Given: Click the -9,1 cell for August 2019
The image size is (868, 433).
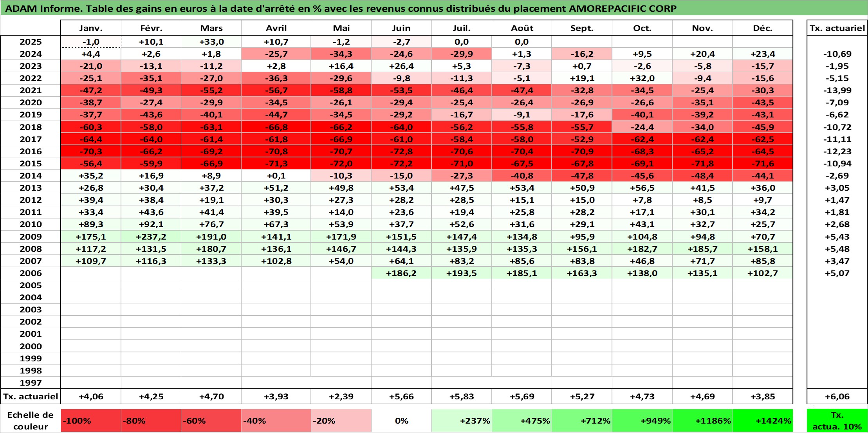Looking at the screenshot, I should [522, 115].
